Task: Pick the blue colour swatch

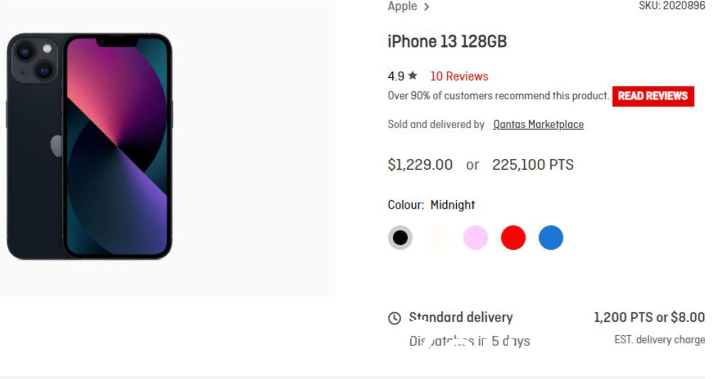Action: pos(551,238)
